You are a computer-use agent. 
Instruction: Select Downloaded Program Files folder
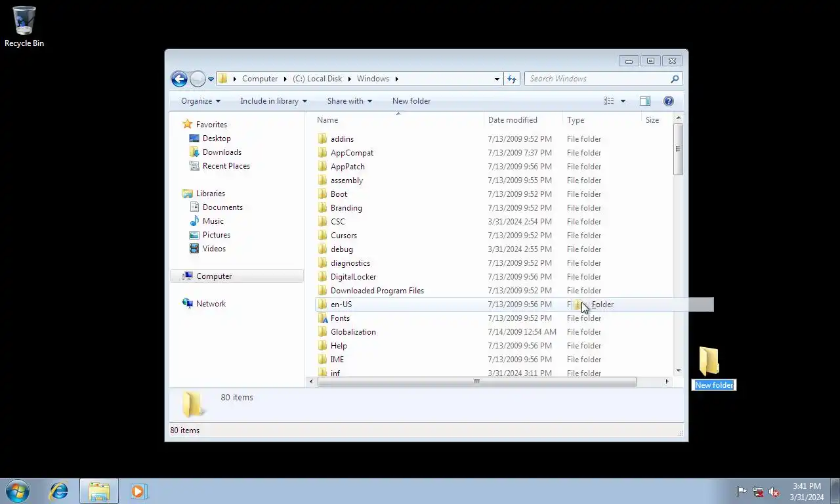(x=377, y=291)
